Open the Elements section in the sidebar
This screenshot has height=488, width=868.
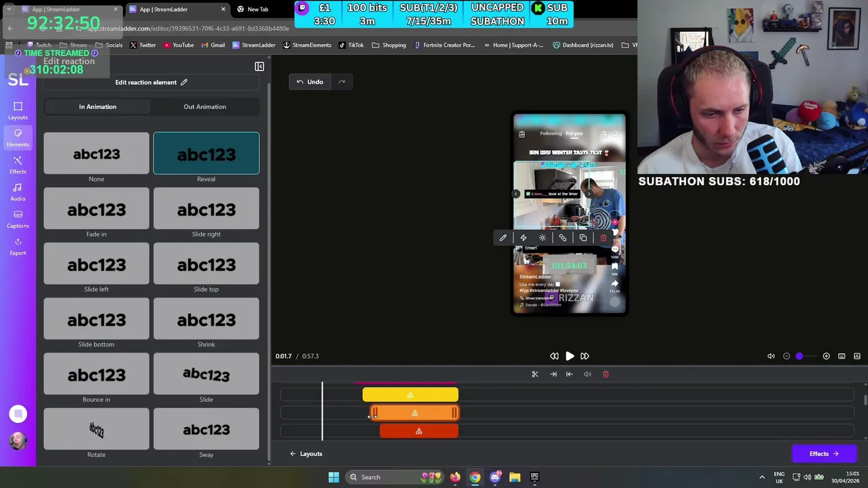tap(18, 138)
